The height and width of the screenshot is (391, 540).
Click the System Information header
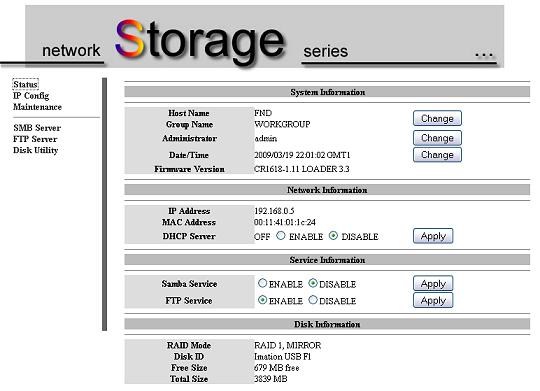pos(327,92)
